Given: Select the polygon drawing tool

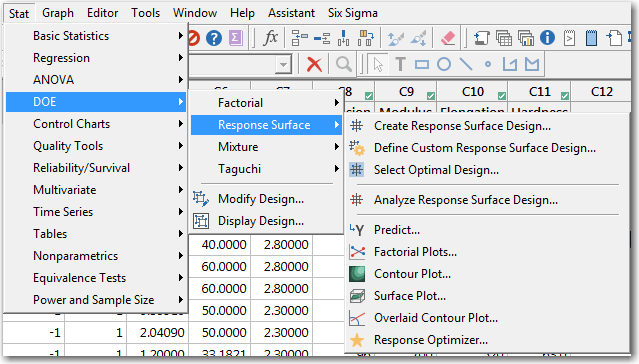Looking at the screenshot, I should (x=532, y=64).
